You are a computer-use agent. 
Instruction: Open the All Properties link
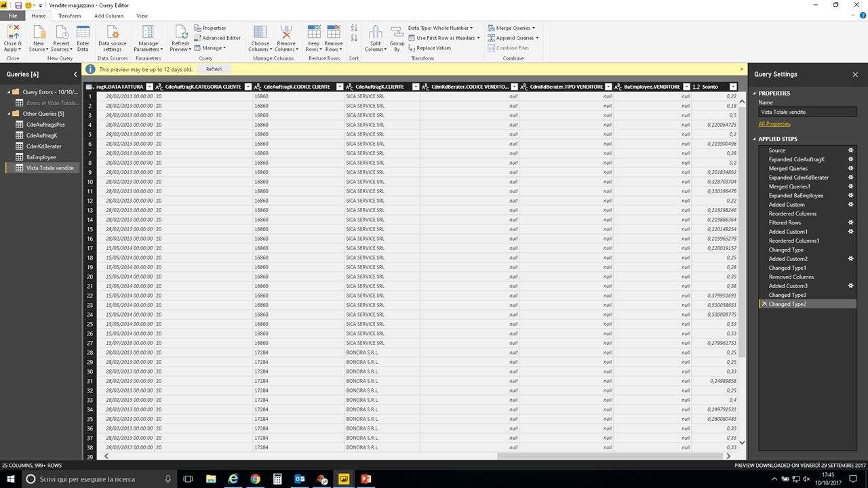point(774,124)
